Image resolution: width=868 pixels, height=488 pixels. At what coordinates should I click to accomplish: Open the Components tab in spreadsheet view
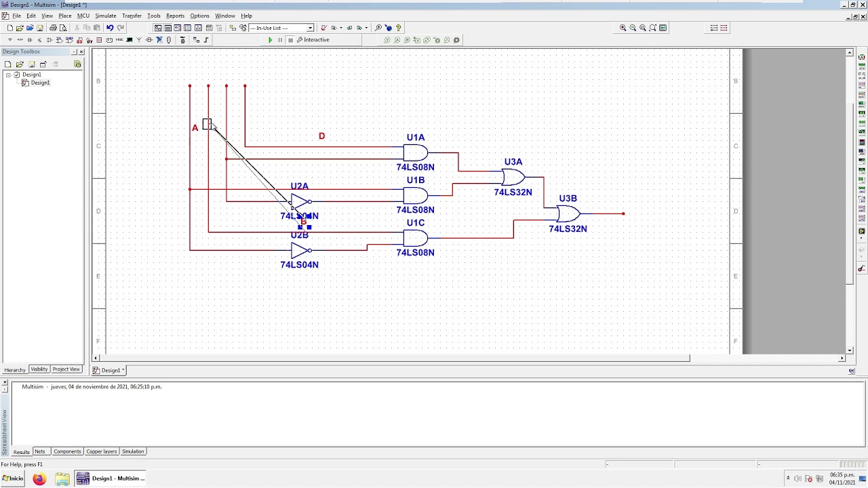coord(67,451)
